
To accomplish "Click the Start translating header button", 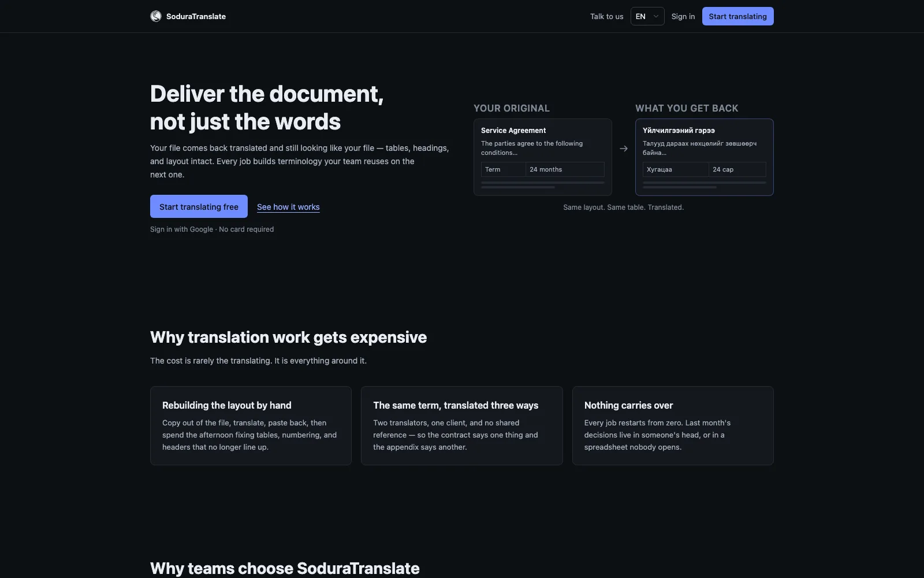I will pyautogui.click(x=737, y=16).
